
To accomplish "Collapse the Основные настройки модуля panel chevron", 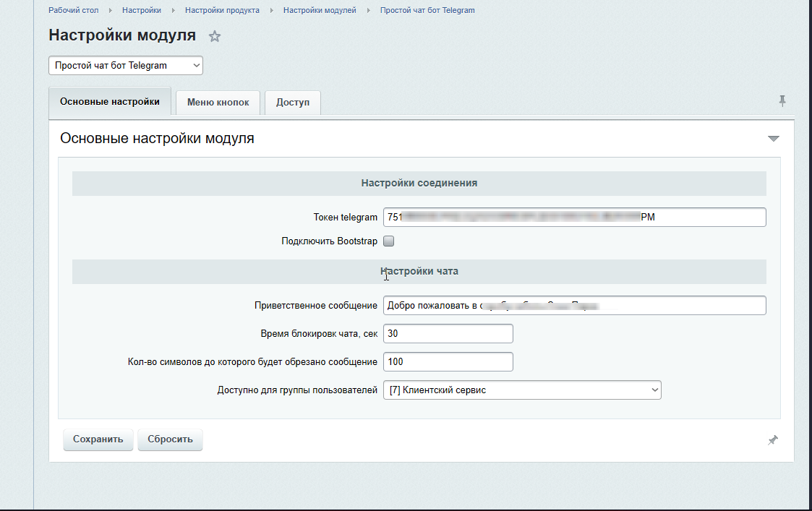I will [x=774, y=137].
